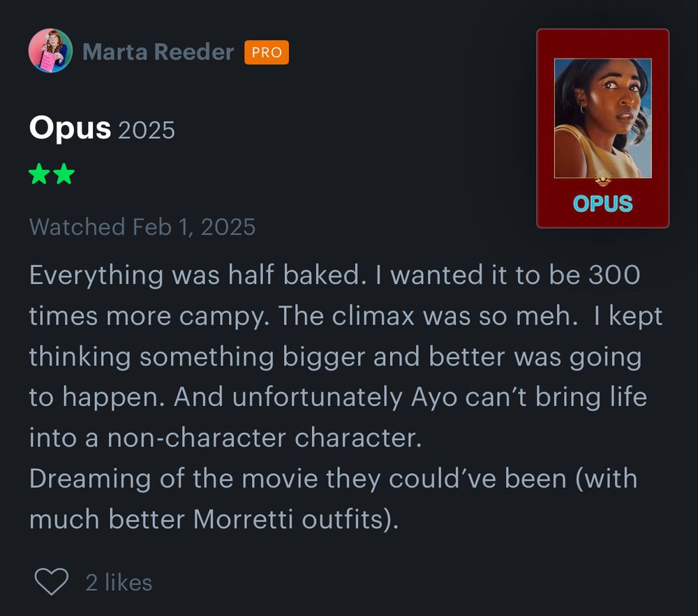Open the Opus film title link
Image resolution: width=698 pixels, height=616 pixels.
(x=70, y=129)
